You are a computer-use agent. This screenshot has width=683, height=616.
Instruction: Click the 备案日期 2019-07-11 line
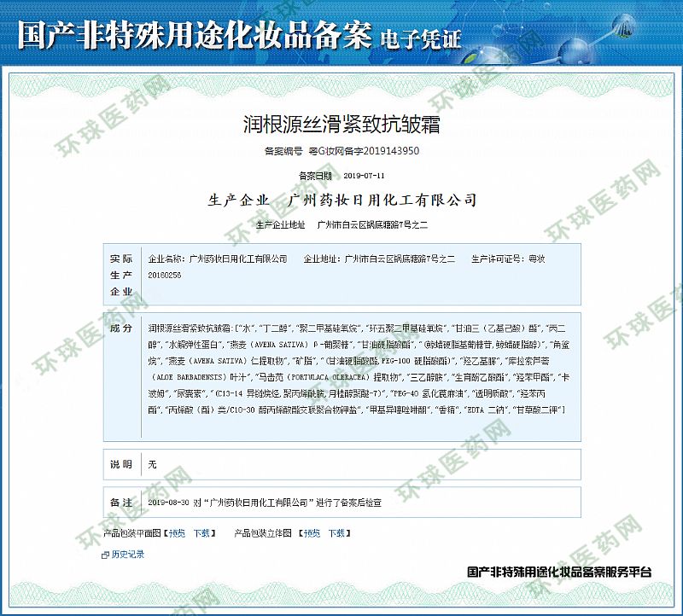341,176
